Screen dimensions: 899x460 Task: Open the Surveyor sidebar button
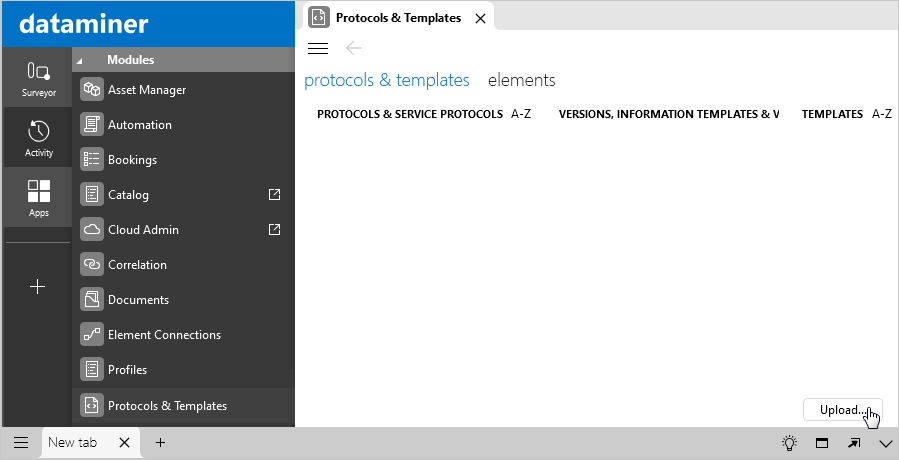click(38, 77)
